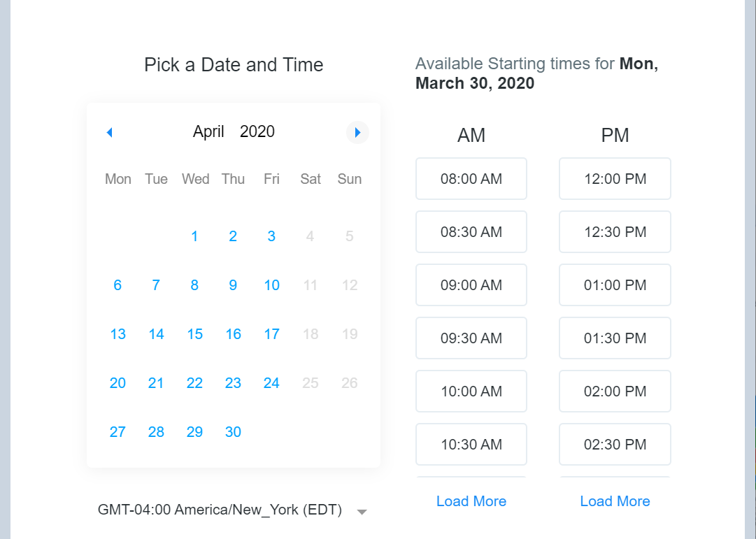Image resolution: width=756 pixels, height=539 pixels.
Task: Select April 15 date
Action: pyautogui.click(x=194, y=334)
